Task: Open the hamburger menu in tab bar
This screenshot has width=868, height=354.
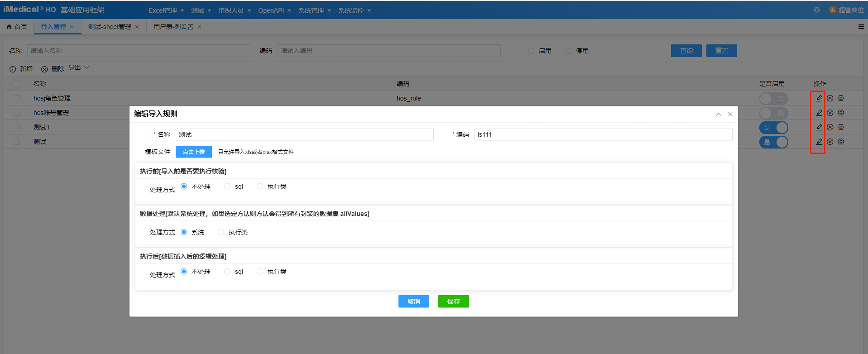Action: click(861, 27)
